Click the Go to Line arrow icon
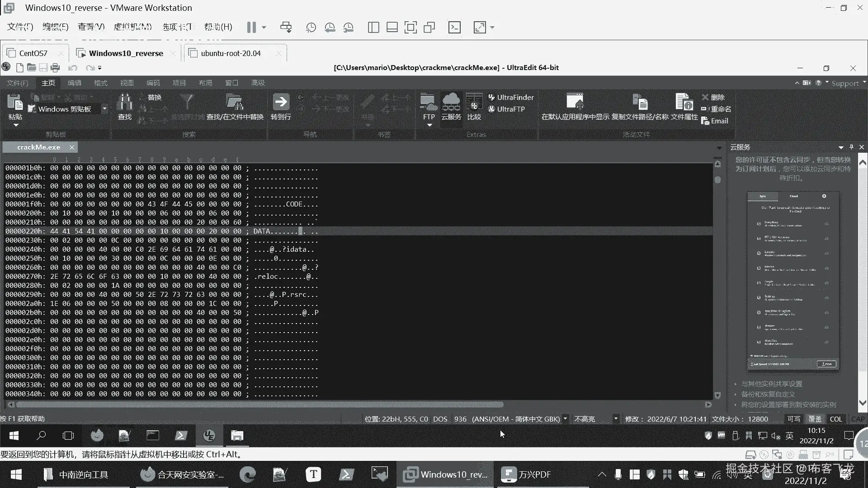 click(281, 102)
